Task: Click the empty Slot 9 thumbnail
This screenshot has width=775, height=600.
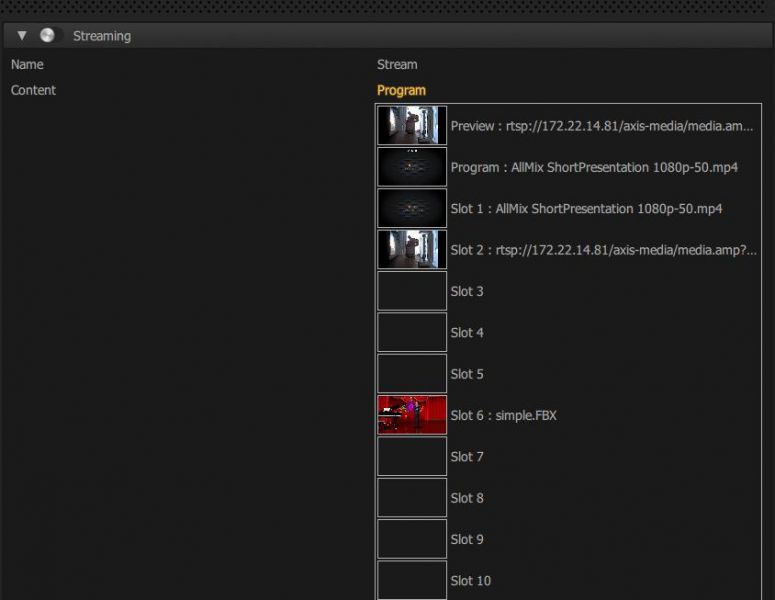Action: 412,539
